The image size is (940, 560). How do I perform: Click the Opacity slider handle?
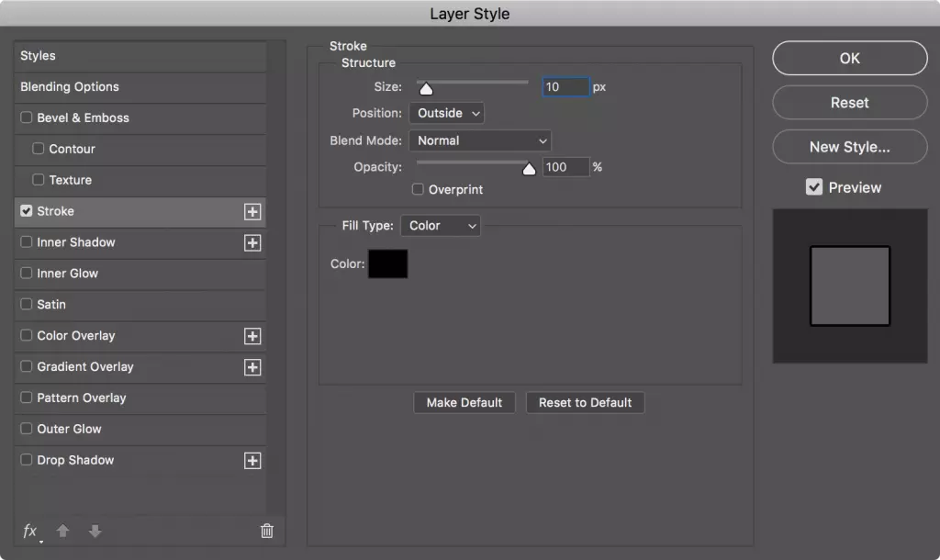pos(529,169)
